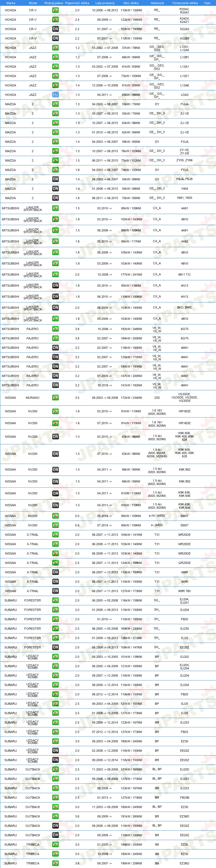Click petrol icon for Subaru Forester FB20
This screenshot has width=216, height=868.
point(56,619)
